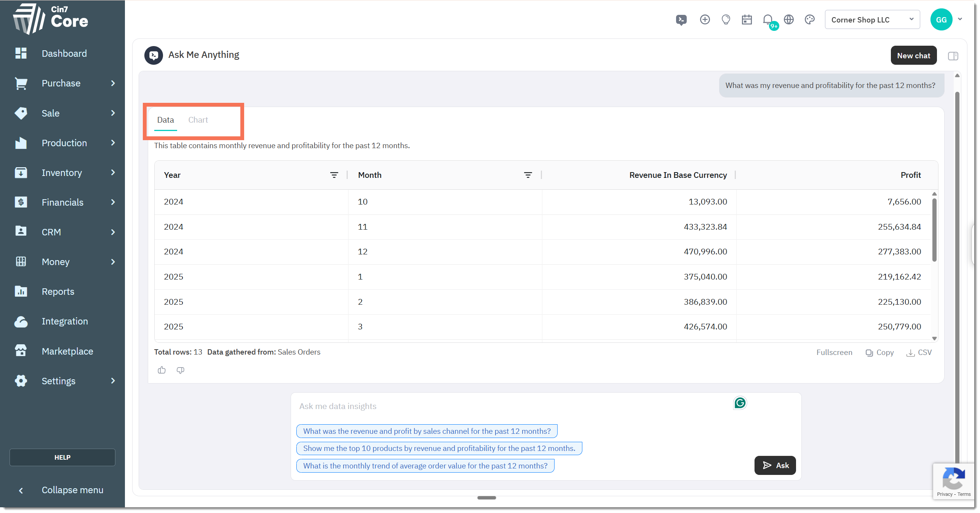Start a New chat
The image size is (980, 513).
coord(913,56)
